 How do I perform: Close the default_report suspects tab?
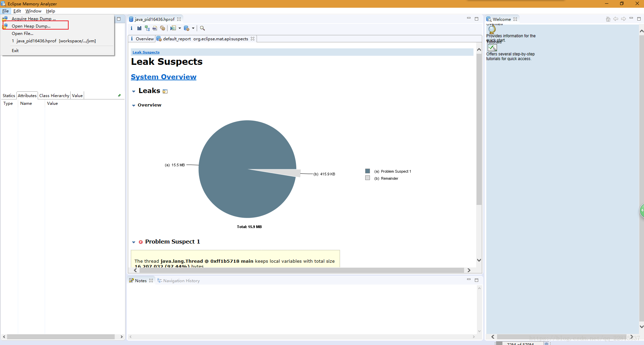[253, 39]
